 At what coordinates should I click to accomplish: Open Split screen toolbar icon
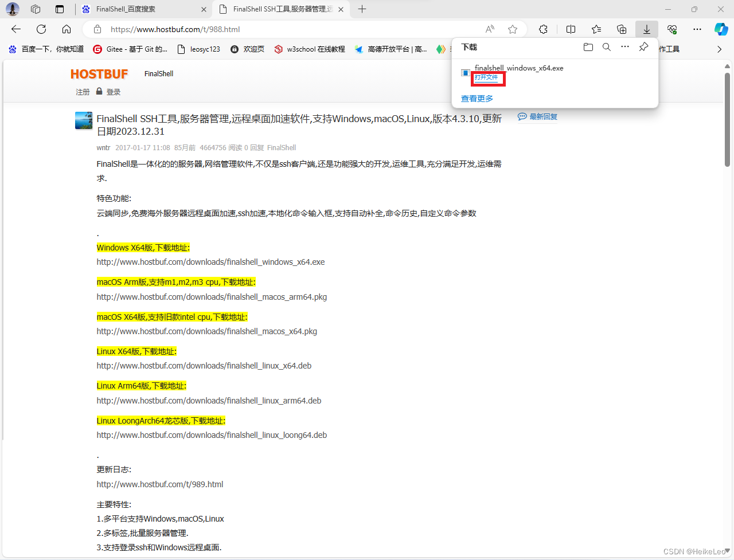click(x=571, y=29)
